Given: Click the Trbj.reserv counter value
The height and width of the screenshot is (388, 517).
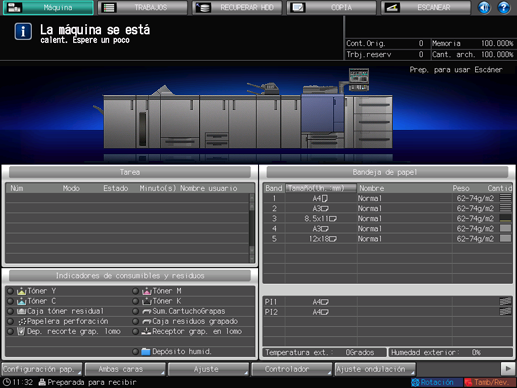Looking at the screenshot, I should tap(421, 54).
